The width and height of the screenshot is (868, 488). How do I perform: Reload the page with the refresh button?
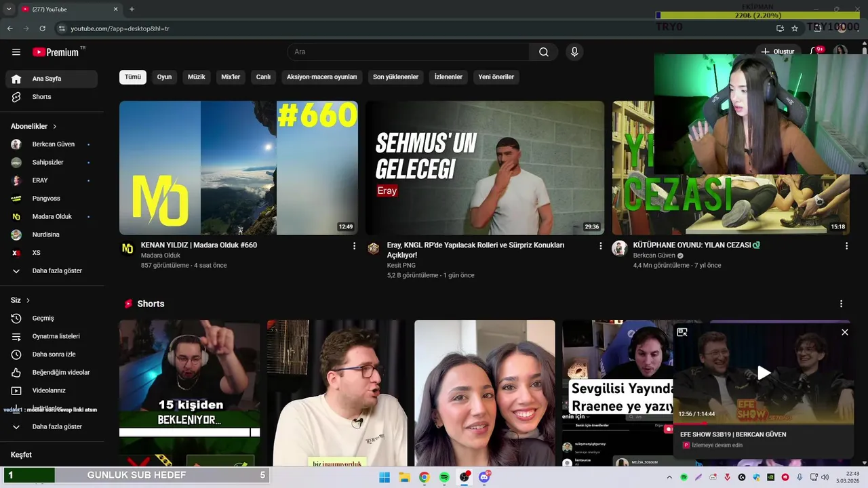[42, 28]
